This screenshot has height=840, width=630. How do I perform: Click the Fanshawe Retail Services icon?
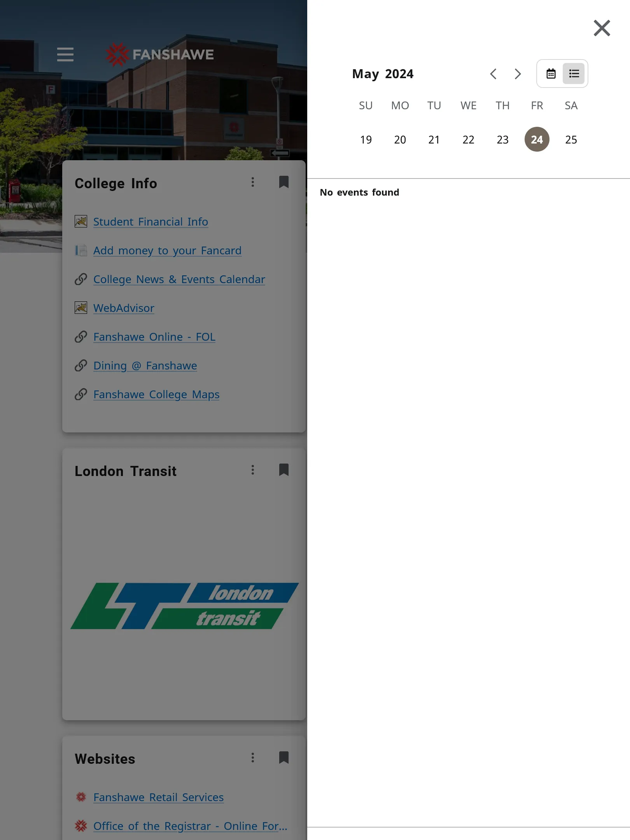tap(81, 797)
